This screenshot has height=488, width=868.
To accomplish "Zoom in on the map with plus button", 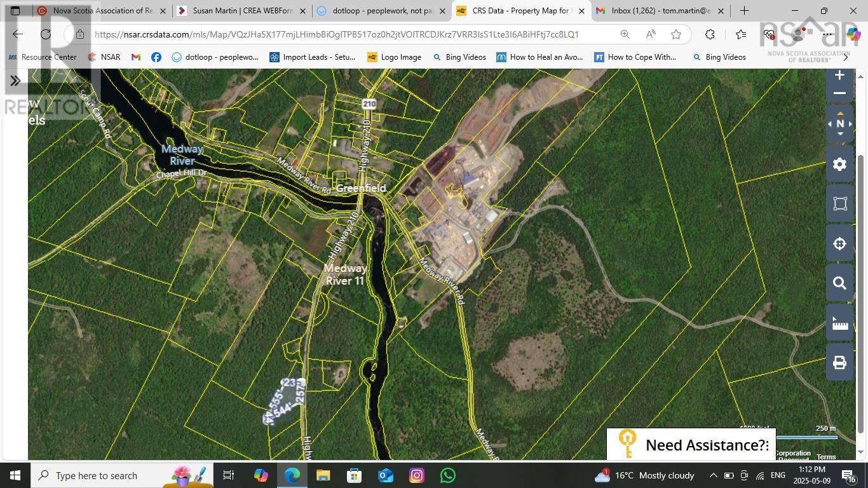I will point(839,76).
